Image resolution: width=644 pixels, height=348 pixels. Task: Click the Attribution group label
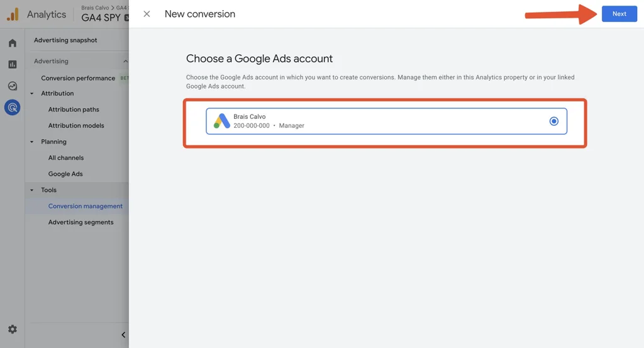click(57, 93)
